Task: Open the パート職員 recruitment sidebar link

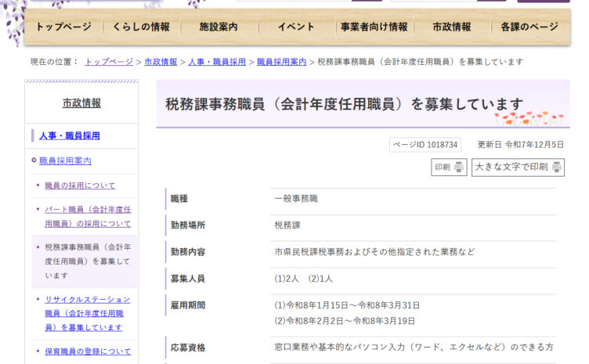Action: point(88,217)
